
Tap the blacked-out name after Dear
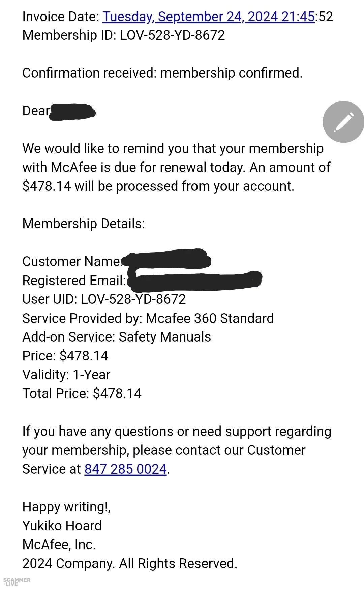tap(72, 112)
